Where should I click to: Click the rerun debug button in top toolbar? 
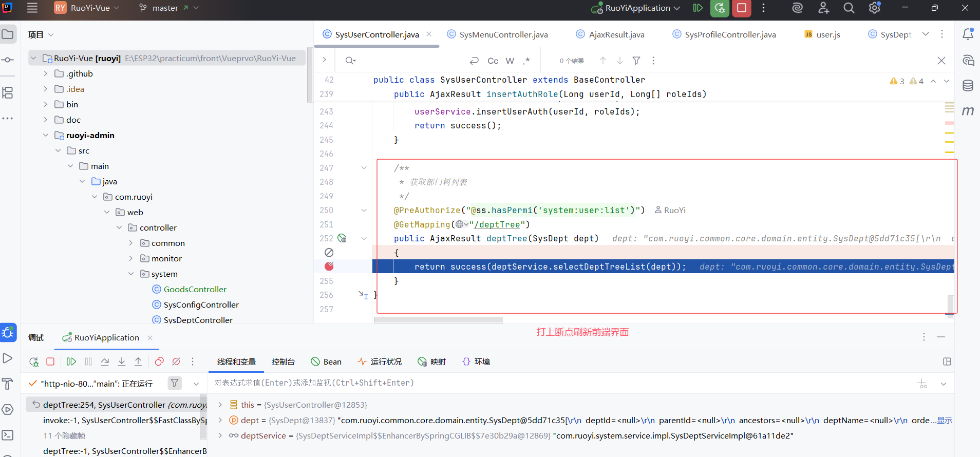(x=720, y=8)
